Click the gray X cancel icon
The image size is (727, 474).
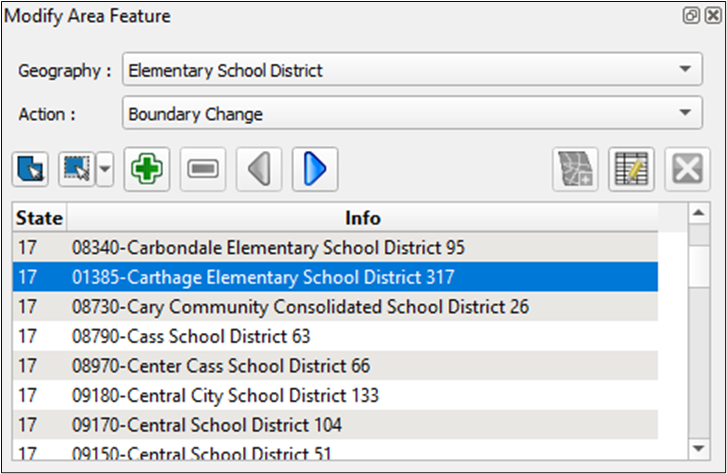pos(687,169)
